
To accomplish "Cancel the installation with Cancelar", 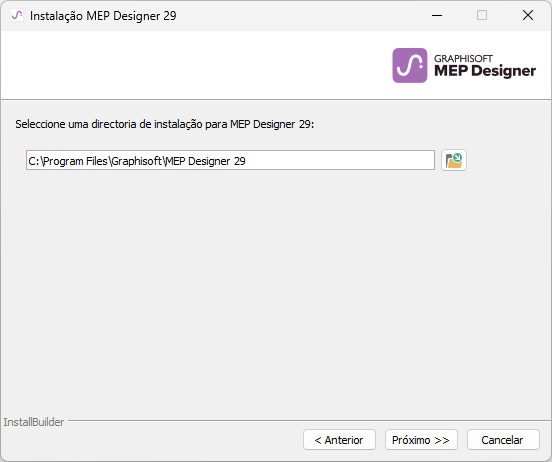I will [503, 439].
